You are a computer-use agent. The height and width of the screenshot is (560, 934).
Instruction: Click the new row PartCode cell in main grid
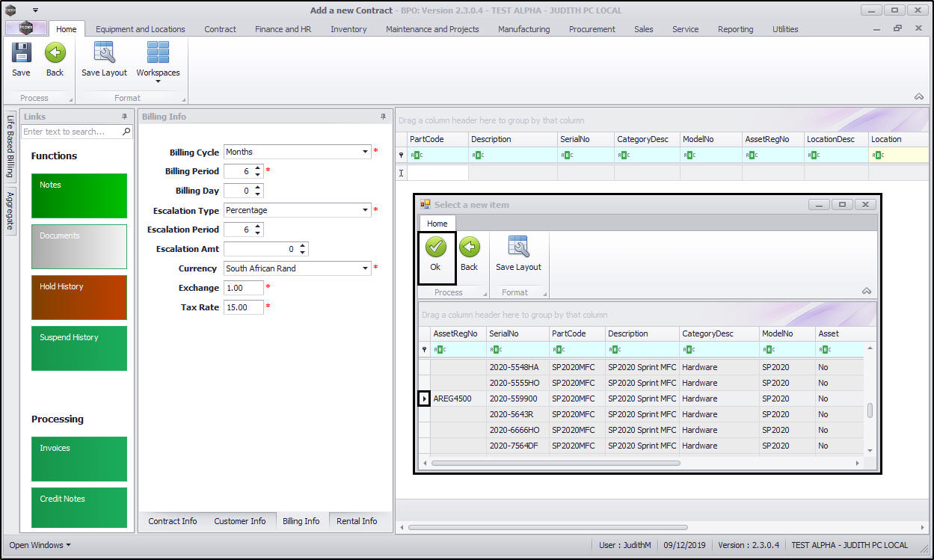pos(437,173)
